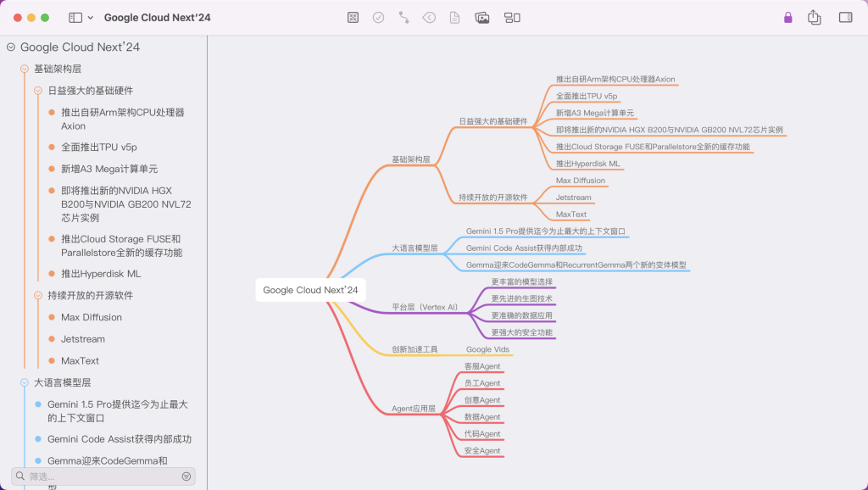Image resolution: width=868 pixels, height=490 pixels.
Task: Click 推出Hyperdisk ML node on the mind map
Action: (588, 164)
